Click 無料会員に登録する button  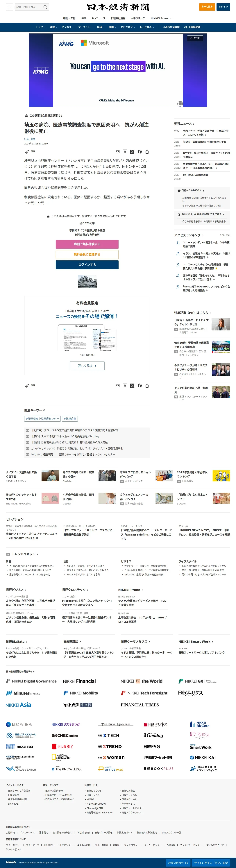pos(87,254)
